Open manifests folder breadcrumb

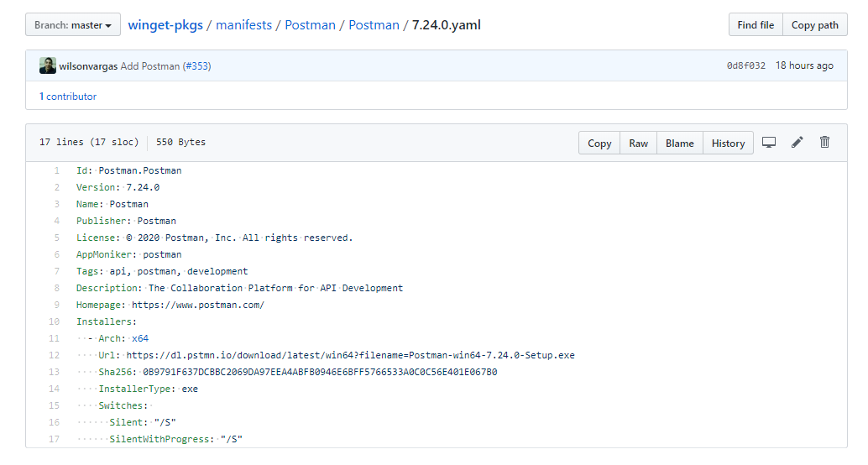pyautogui.click(x=243, y=25)
